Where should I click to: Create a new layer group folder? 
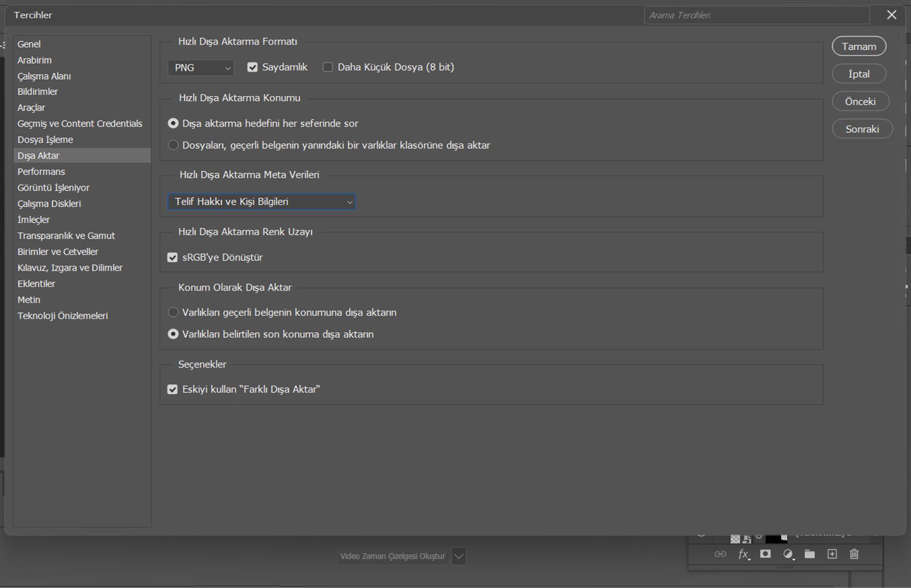(x=810, y=554)
